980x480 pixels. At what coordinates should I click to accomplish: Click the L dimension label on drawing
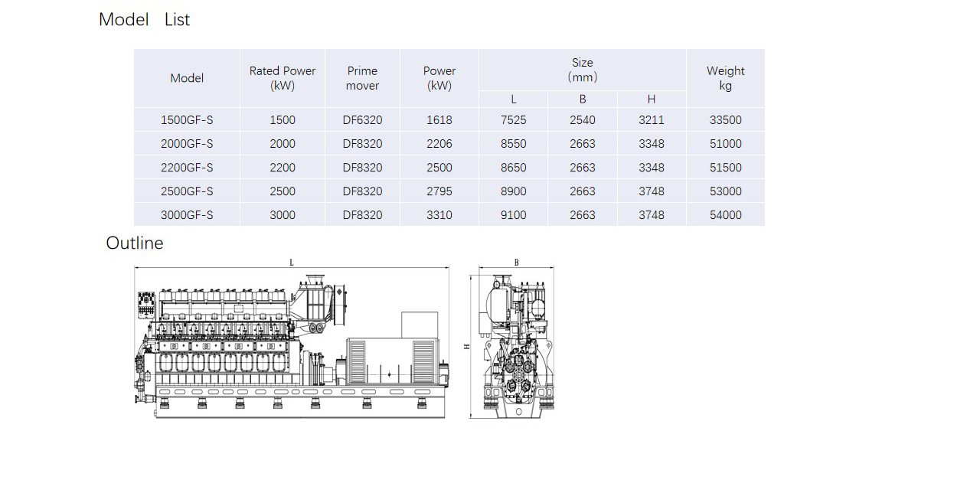pos(291,263)
